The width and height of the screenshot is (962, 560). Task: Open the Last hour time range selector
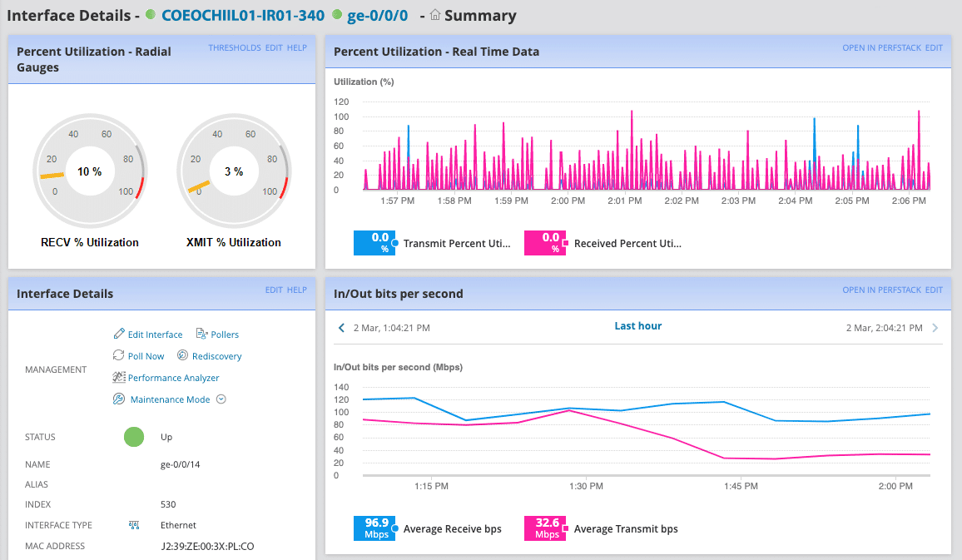638,325
